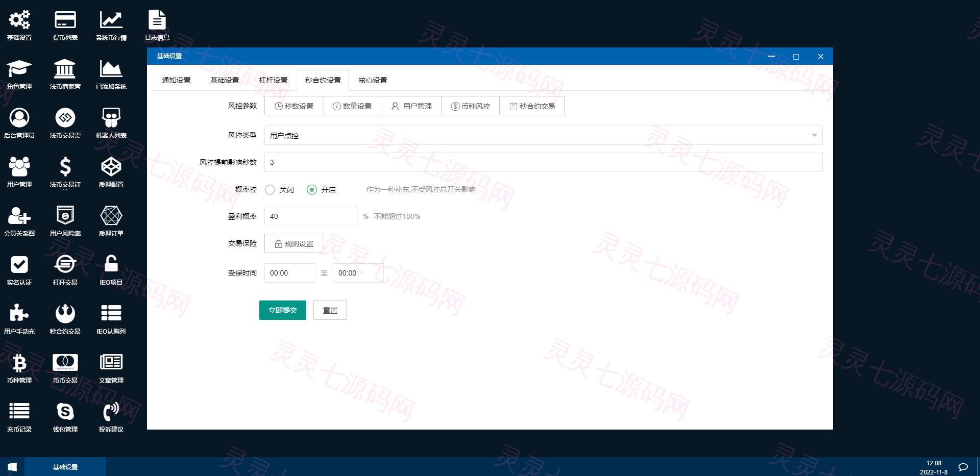Switch to the 杠杆设置 tab
Image resolution: width=980 pixels, height=476 pixels.
click(x=273, y=80)
